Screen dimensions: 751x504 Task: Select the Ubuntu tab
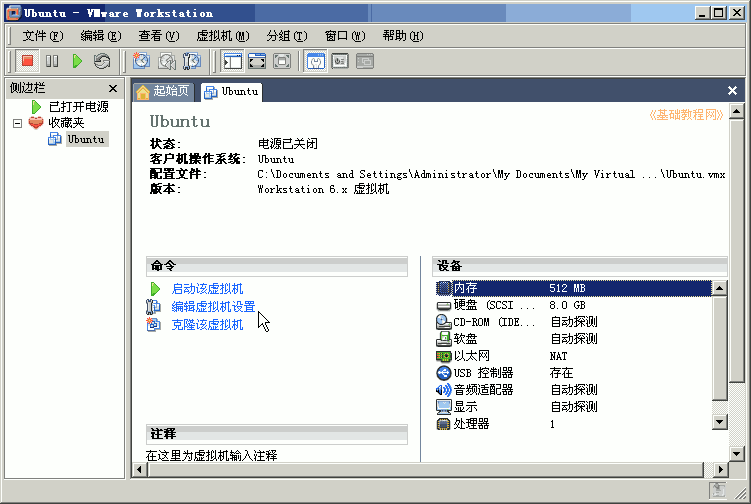[x=232, y=92]
